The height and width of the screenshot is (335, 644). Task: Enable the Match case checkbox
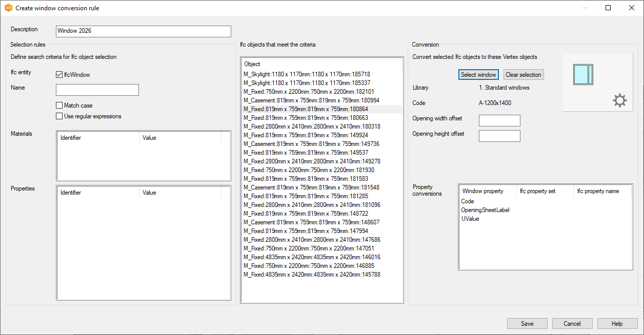[59, 106]
